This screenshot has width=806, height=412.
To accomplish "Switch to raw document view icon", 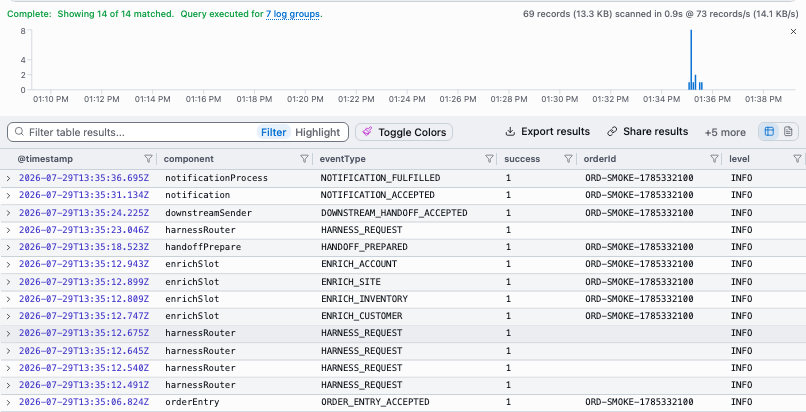I will pos(788,132).
